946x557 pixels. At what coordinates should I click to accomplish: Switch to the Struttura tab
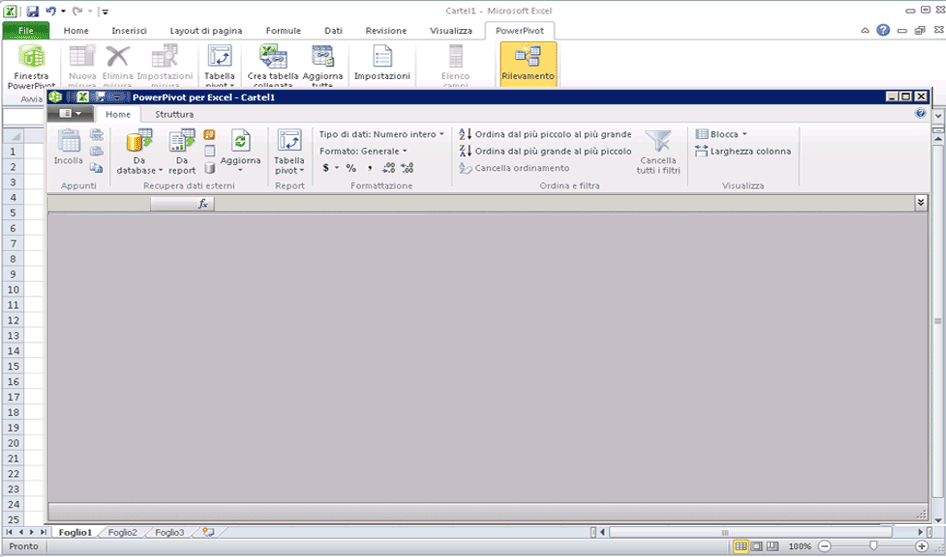[x=174, y=115]
